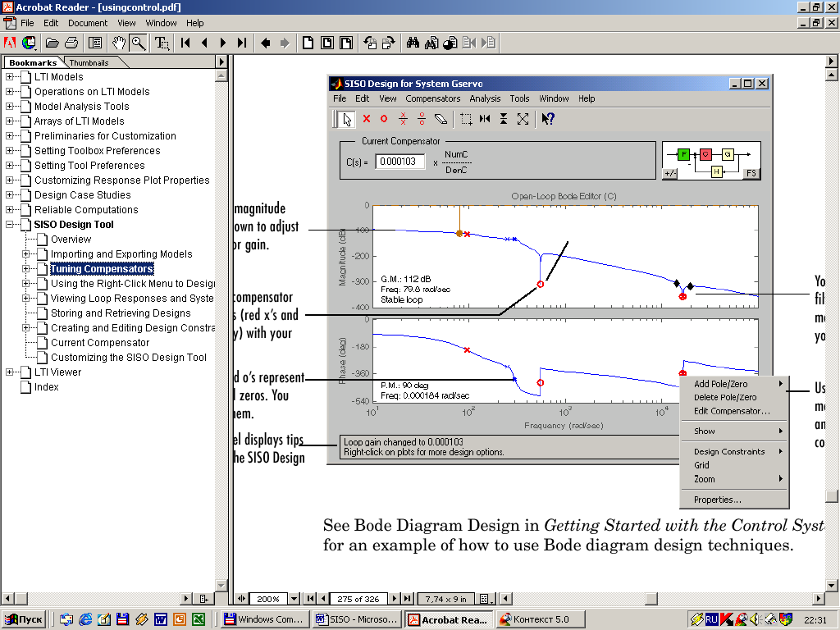This screenshot has height=630, width=840.
Task: Click the page number field 275 of 326
Action: coord(358,599)
